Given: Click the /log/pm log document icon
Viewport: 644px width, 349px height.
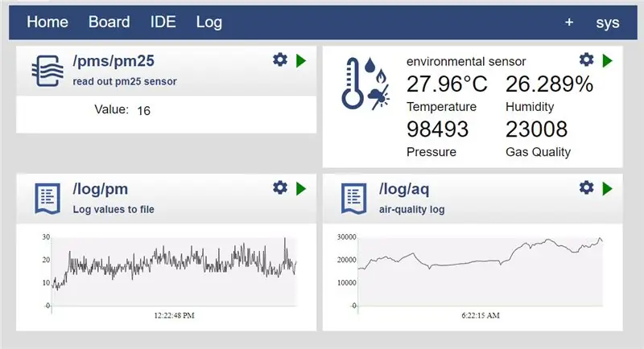Looking at the screenshot, I should point(47,199).
